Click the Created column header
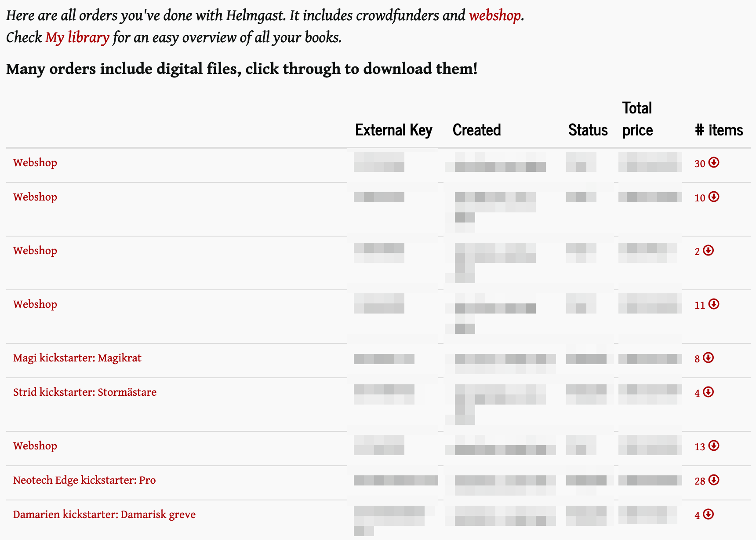 477,130
